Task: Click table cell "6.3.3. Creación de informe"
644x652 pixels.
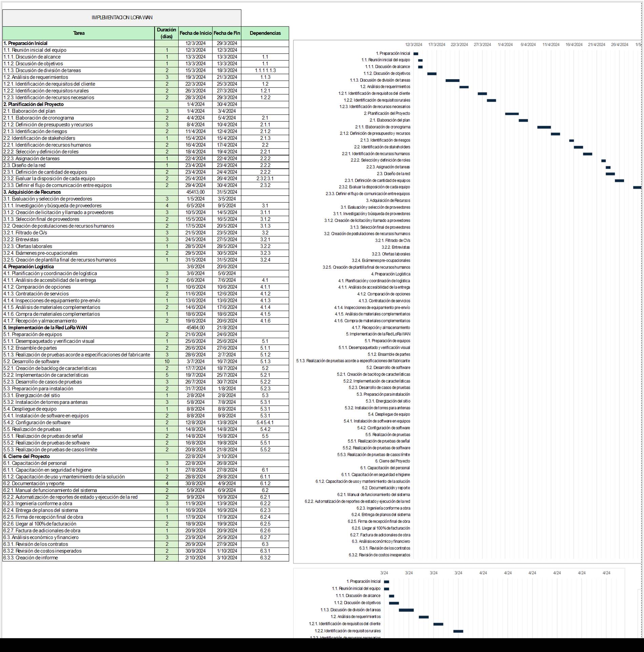Action: [79, 558]
